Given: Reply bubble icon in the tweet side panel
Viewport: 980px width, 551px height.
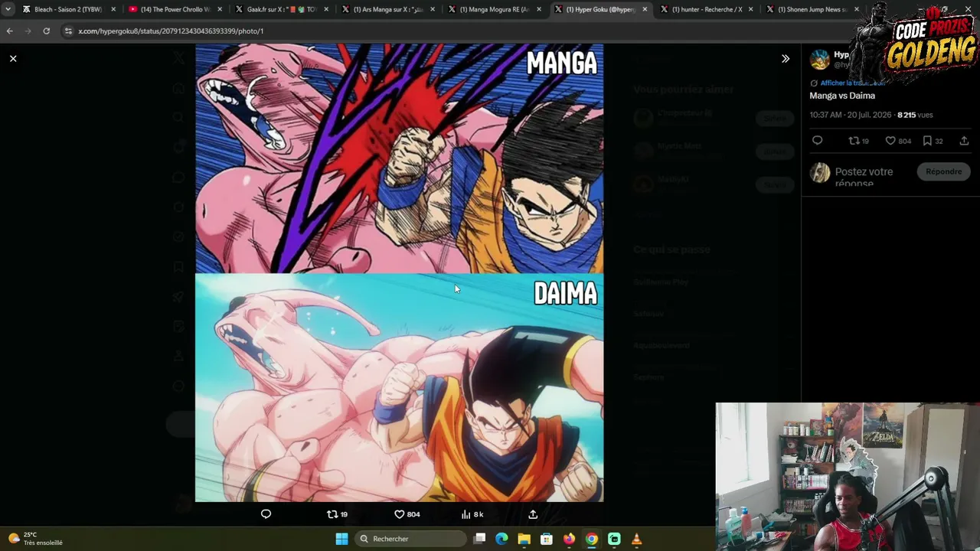Looking at the screenshot, I should tap(817, 141).
